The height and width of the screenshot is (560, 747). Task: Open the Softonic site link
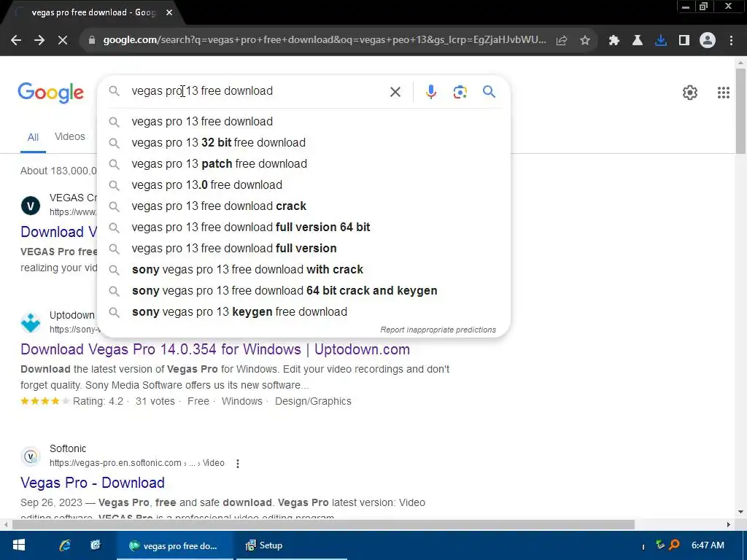pyautogui.click(x=68, y=448)
